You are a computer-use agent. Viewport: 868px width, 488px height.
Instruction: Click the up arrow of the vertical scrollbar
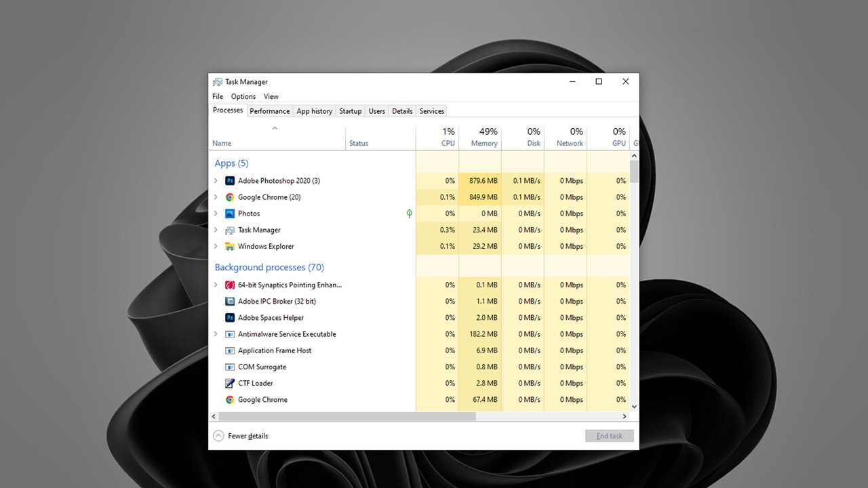[634, 155]
